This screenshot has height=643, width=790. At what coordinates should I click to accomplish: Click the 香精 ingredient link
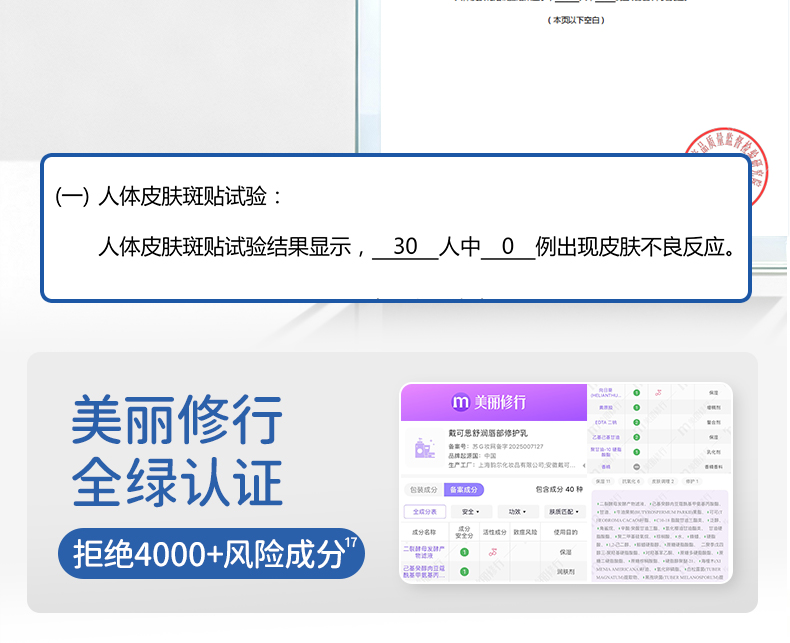(606, 467)
